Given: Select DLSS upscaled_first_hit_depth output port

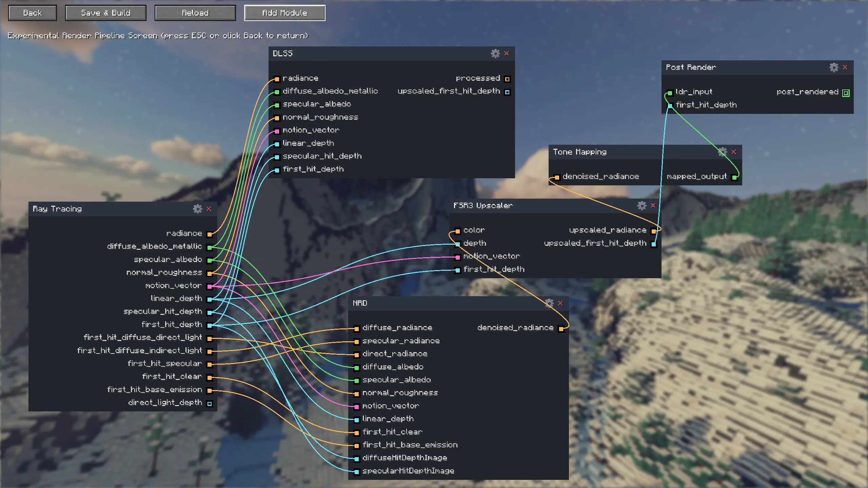Looking at the screenshot, I should [507, 92].
